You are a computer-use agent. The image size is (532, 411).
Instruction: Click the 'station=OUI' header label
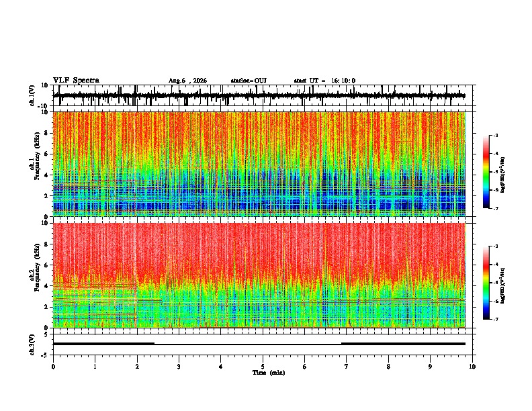click(249, 81)
